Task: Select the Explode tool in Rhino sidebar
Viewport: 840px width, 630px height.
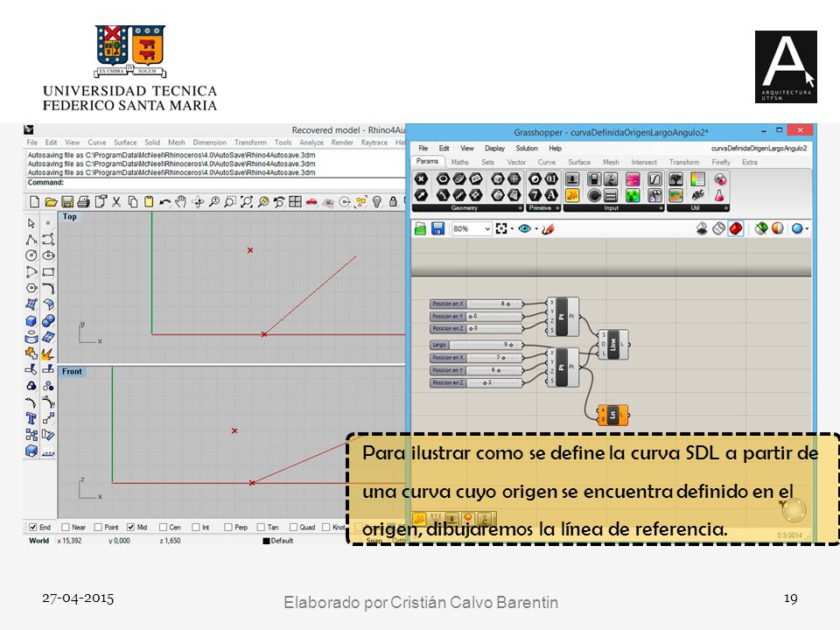Action: coord(48,353)
